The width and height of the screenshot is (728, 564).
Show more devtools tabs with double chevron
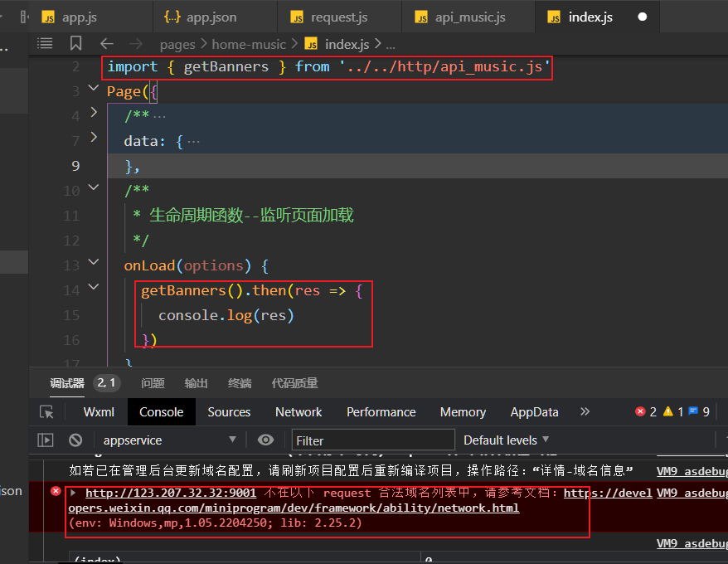click(x=585, y=412)
